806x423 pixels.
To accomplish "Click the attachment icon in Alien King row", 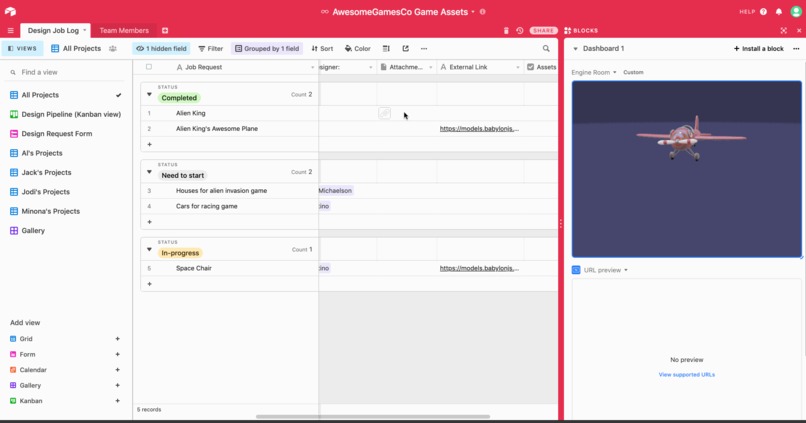I will (x=384, y=113).
